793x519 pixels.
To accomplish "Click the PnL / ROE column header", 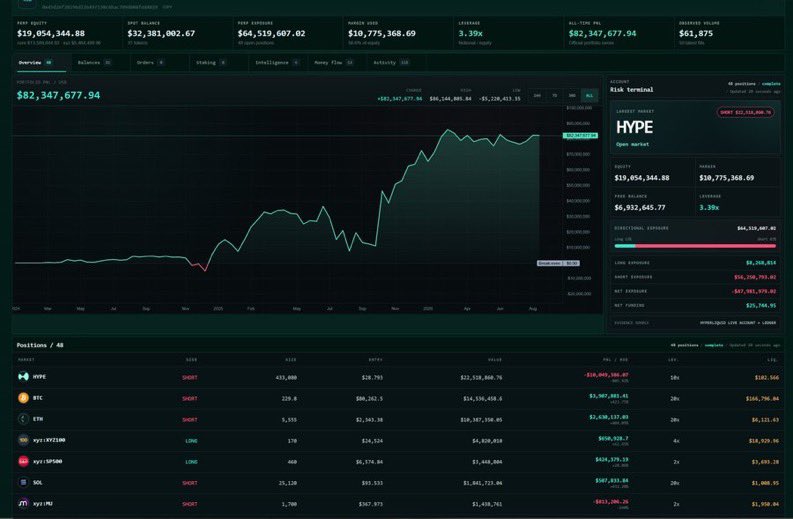I will (x=615, y=360).
